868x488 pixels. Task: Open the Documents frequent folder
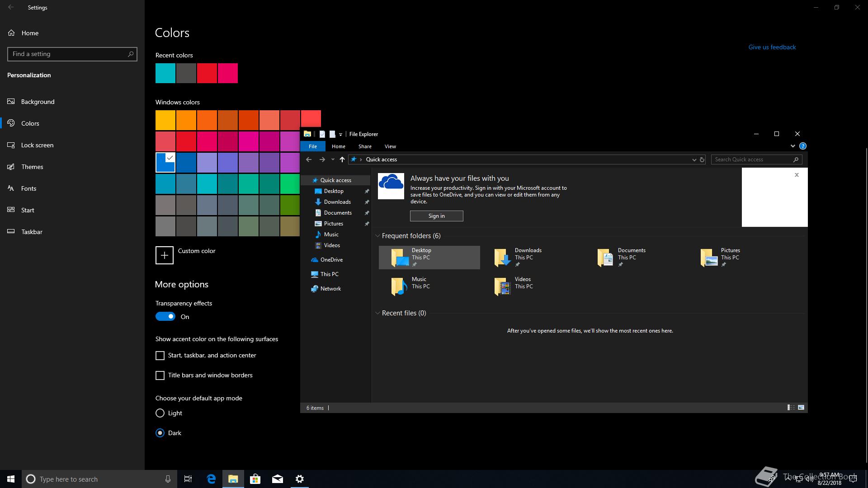[636, 258]
